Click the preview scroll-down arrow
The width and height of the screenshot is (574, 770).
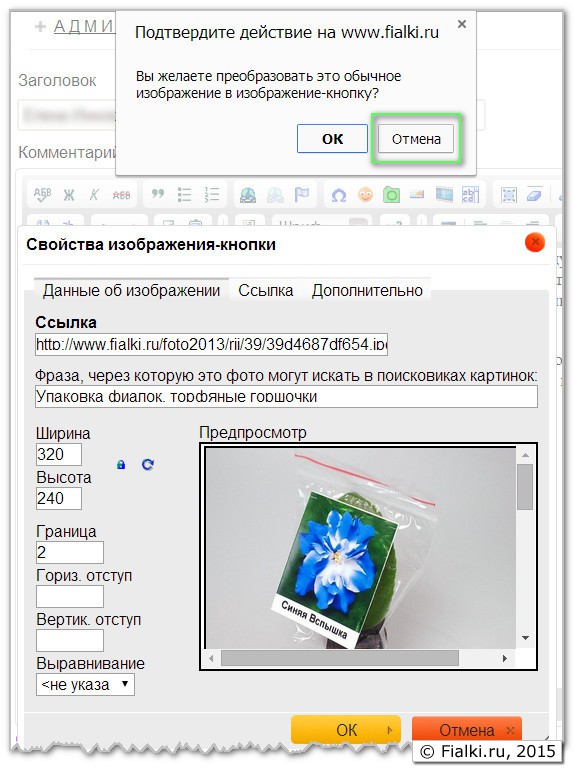[x=525, y=638]
